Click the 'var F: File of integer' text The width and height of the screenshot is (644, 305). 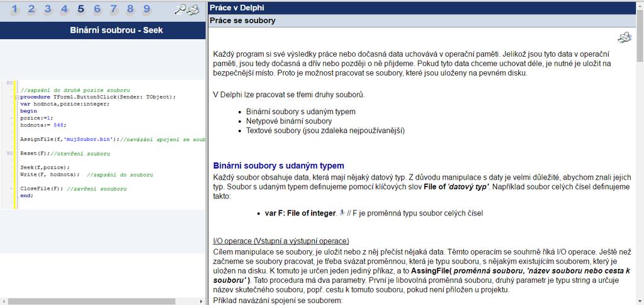[x=300, y=213]
